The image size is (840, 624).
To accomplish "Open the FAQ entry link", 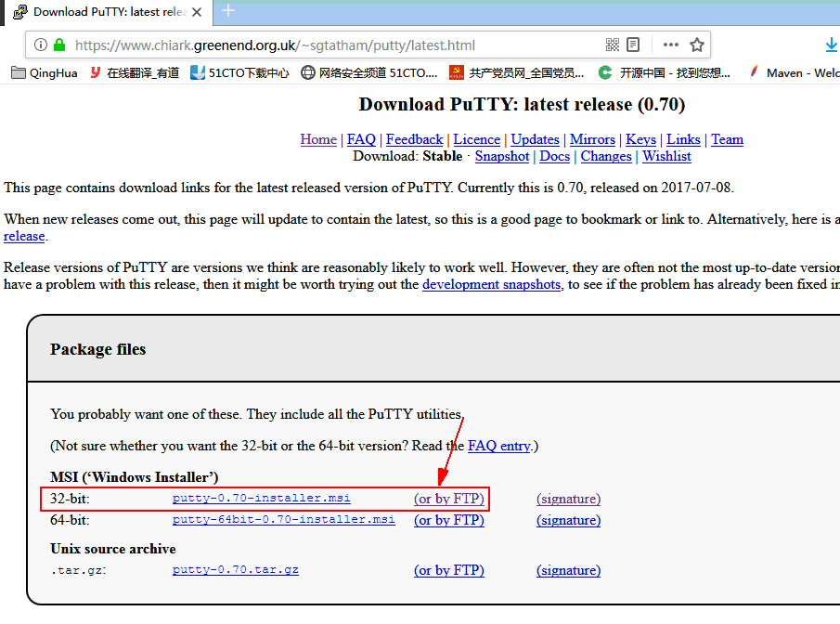I will pyautogui.click(x=499, y=446).
